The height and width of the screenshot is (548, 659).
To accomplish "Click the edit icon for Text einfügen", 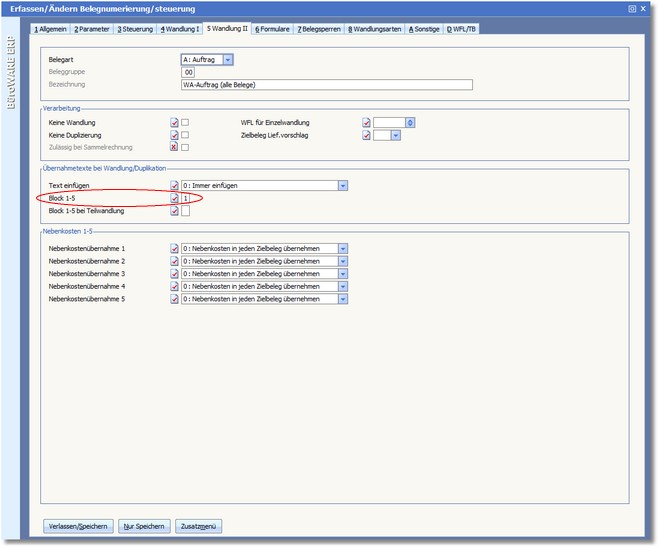I will (x=174, y=185).
